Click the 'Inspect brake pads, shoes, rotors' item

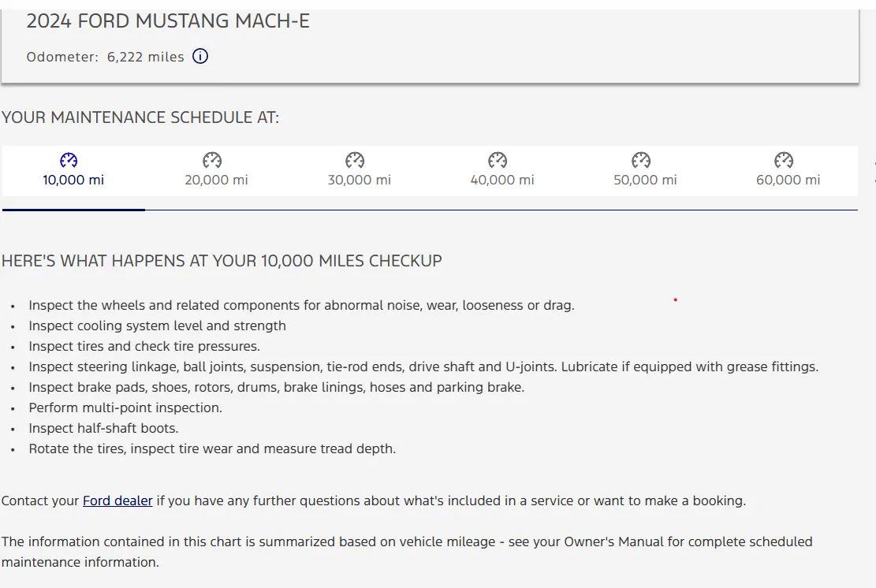277,388
